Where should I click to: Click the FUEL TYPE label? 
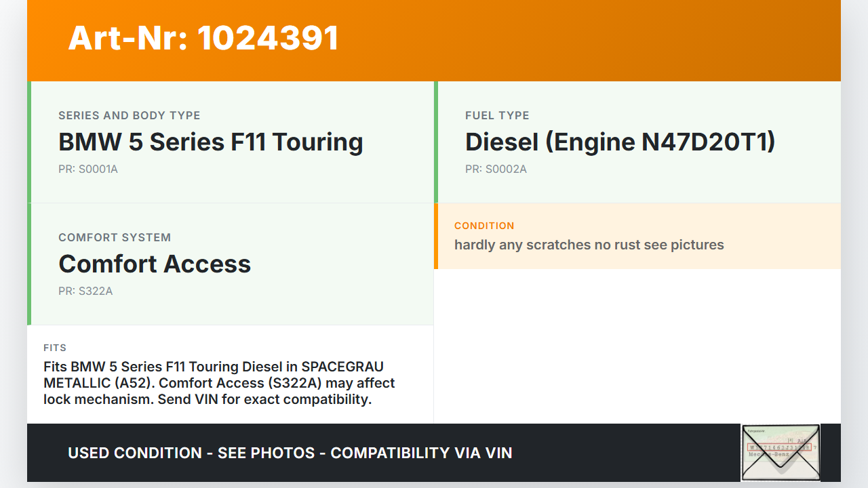click(497, 115)
